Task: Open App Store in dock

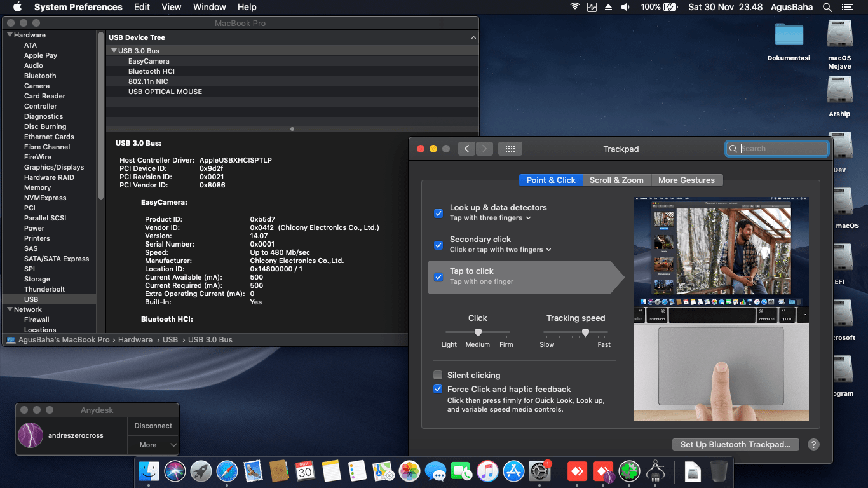Action: [513, 471]
